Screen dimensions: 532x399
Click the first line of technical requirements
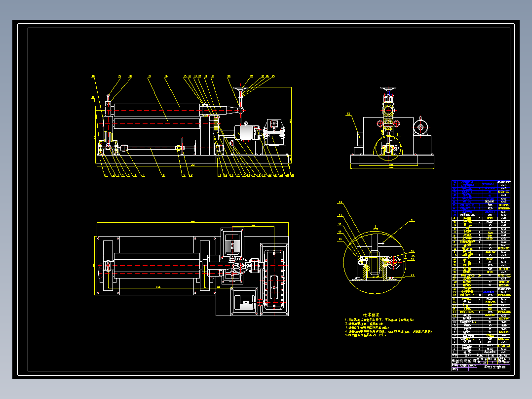click(380, 320)
